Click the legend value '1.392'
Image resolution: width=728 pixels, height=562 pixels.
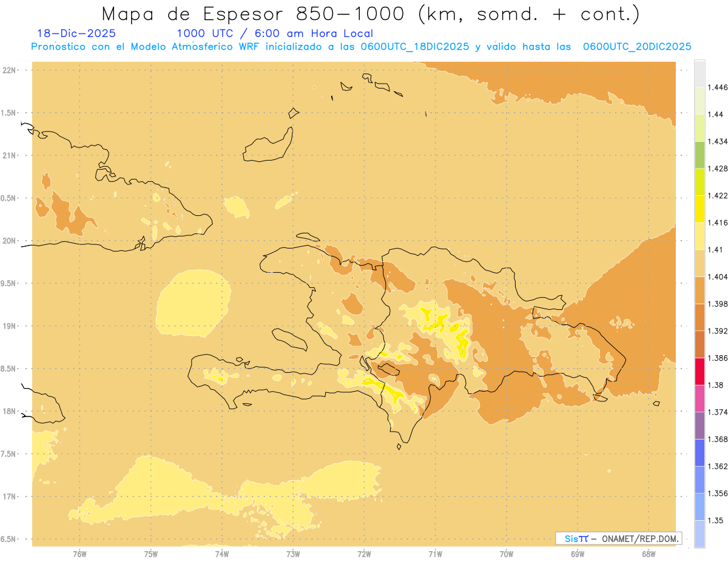tap(717, 331)
